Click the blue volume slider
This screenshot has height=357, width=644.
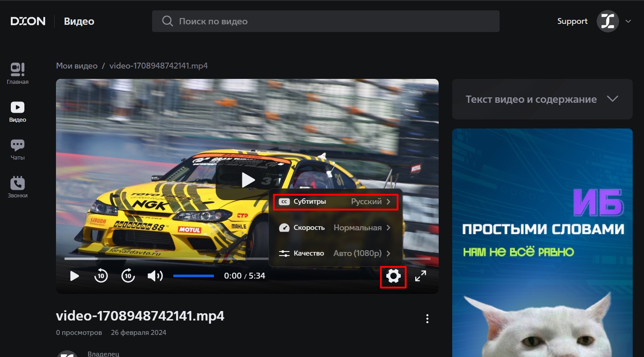pyautogui.click(x=194, y=275)
